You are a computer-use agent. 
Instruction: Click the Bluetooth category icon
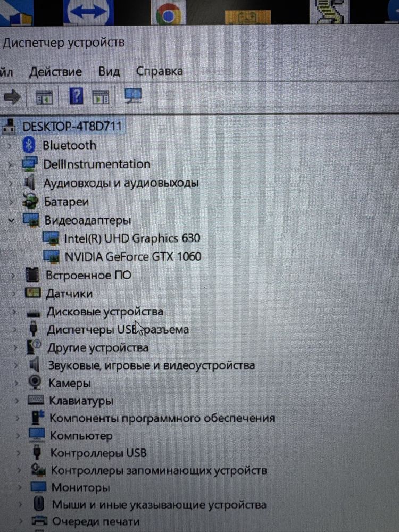click(29, 145)
